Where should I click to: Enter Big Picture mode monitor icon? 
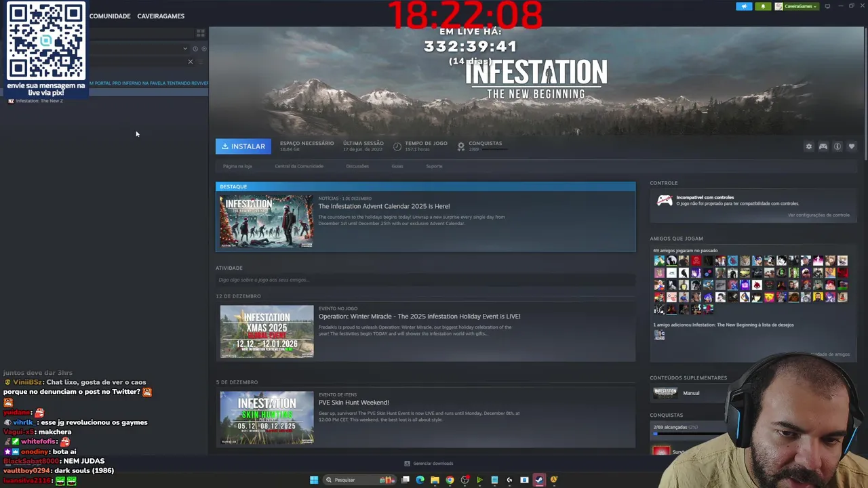(827, 6)
